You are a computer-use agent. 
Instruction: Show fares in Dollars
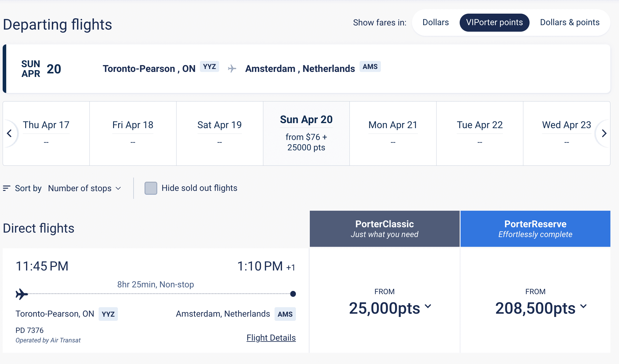tap(435, 22)
